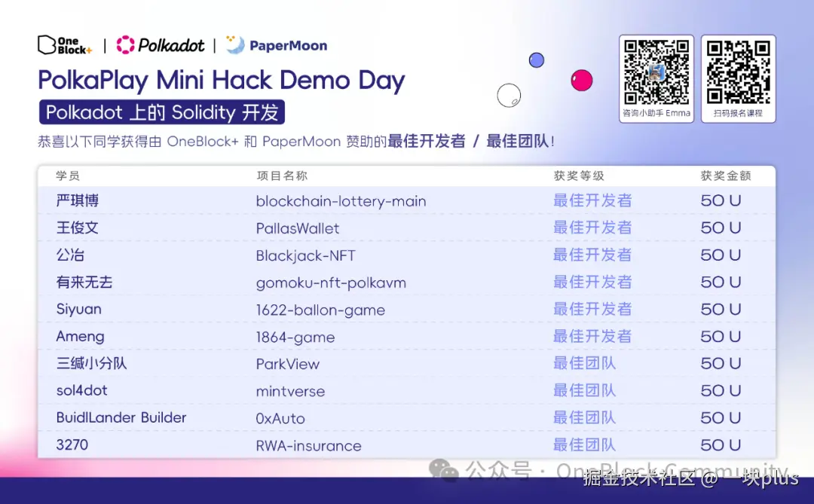Click the 获奖金额 column header

726,176
